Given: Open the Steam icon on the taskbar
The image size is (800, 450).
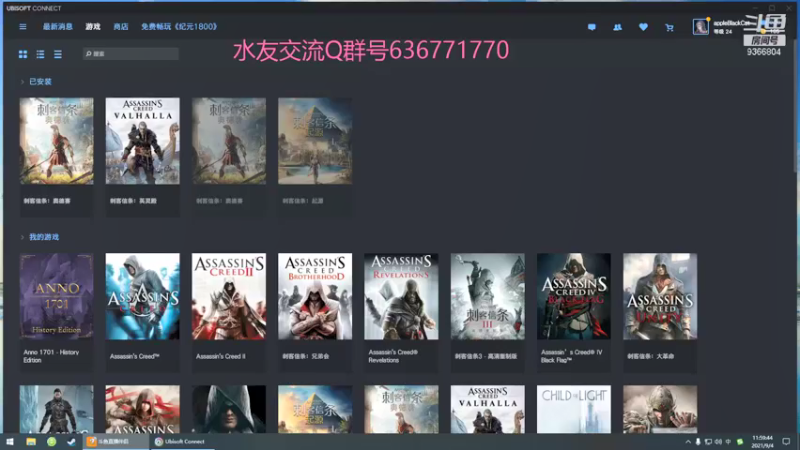Looking at the screenshot, I should [71, 441].
